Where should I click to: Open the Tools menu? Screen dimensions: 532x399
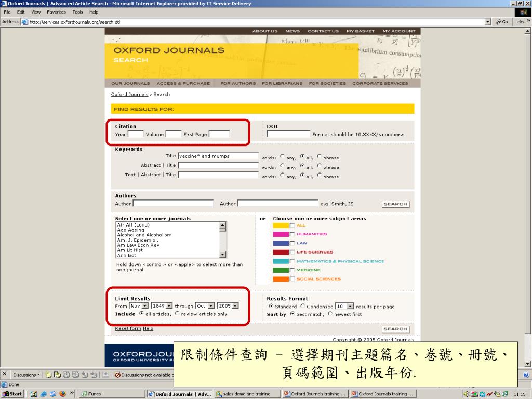click(x=78, y=12)
